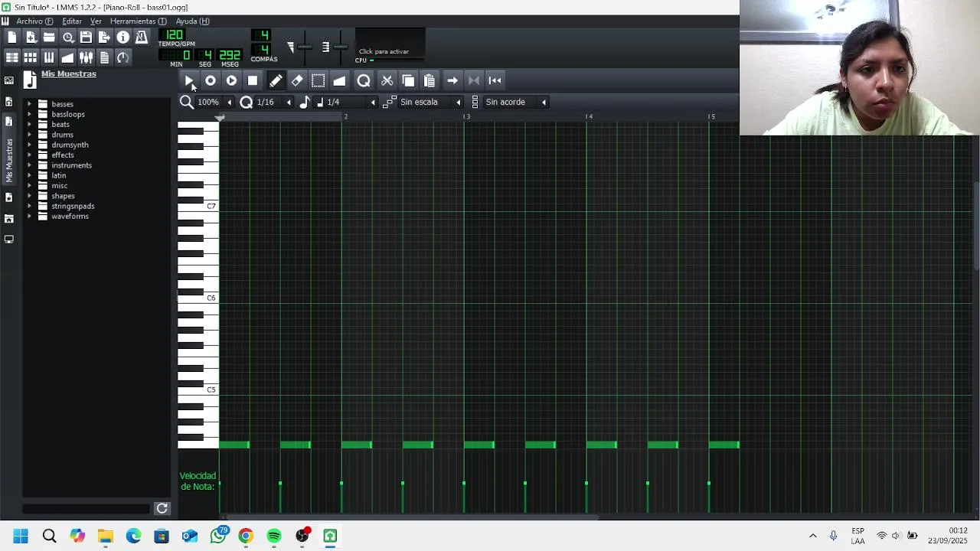Export the current project

[x=104, y=37]
